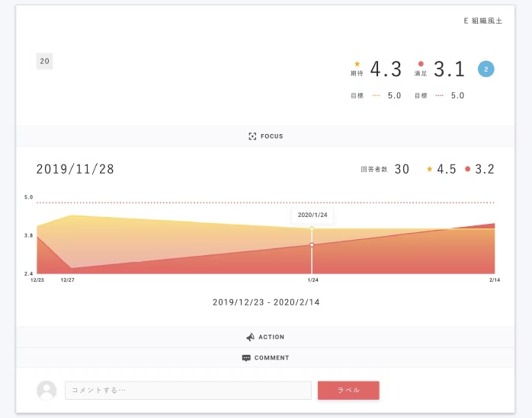Click the ACTION megaphone icon

click(250, 337)
